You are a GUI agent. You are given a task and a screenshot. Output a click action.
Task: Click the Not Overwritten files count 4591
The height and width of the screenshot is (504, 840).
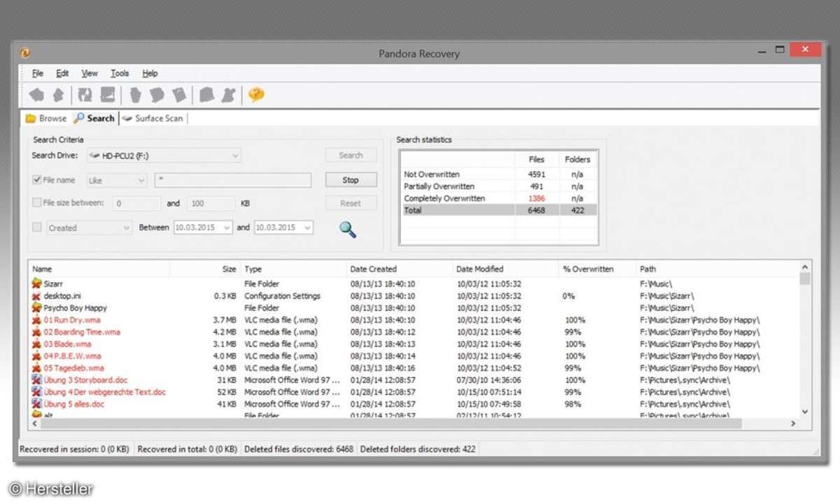click(x=537, y=174)
